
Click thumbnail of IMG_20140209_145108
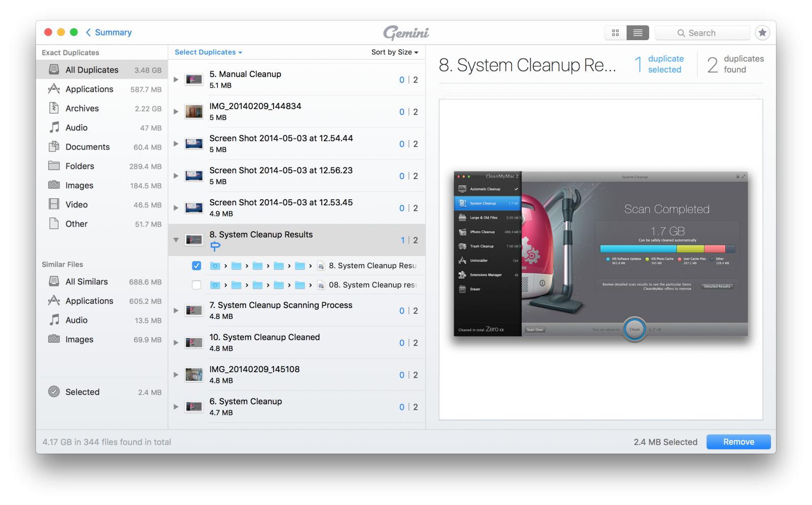[x=194, y=375]
